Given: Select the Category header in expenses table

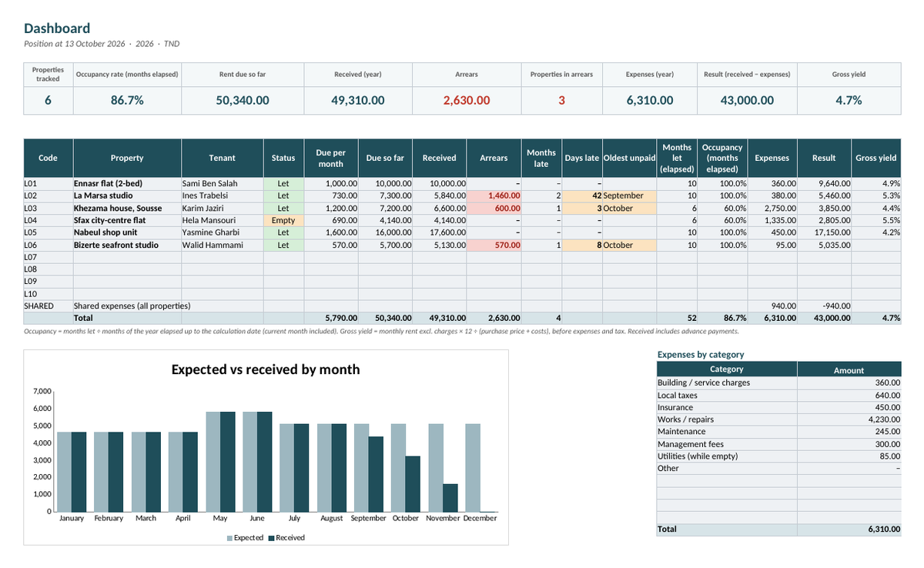Looking at the screenshot, I should 726,369.
